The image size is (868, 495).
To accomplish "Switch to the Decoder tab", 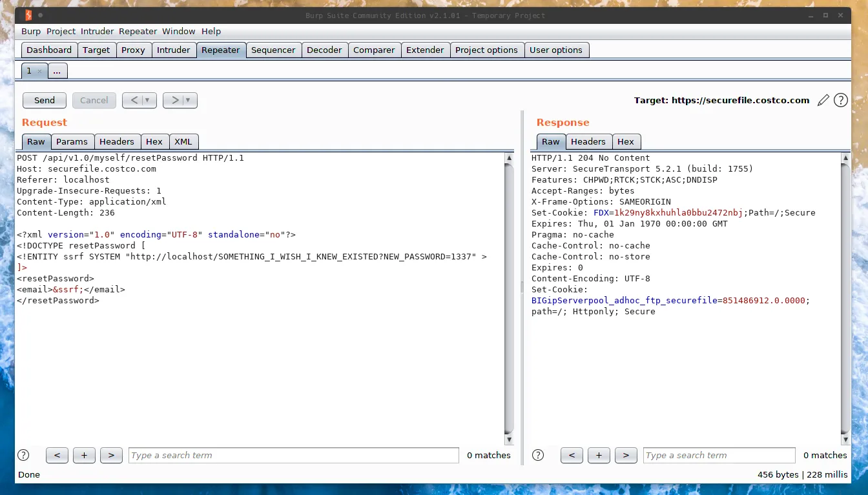I will (324, 50).
